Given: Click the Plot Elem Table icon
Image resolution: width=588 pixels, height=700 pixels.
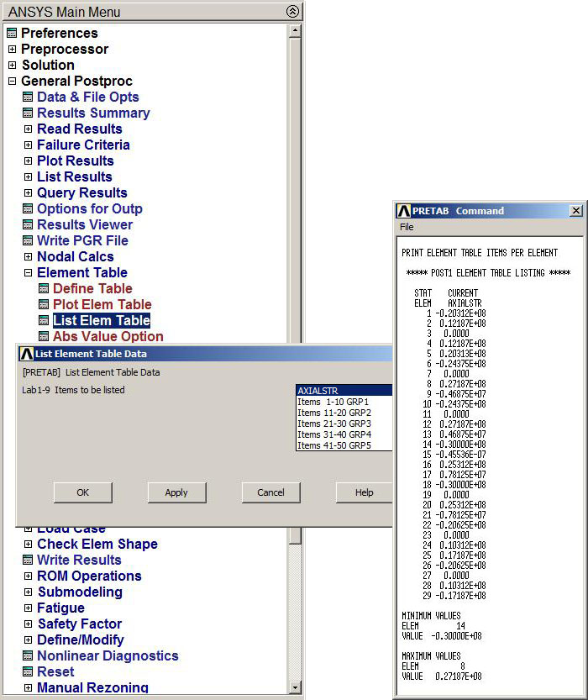Looking at the screenshot, I should point(44,304).
